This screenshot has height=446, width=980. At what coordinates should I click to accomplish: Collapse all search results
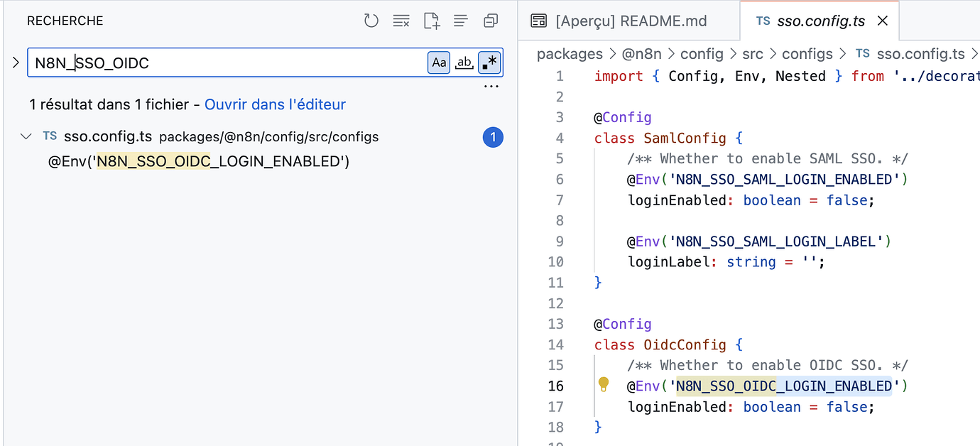490,21
